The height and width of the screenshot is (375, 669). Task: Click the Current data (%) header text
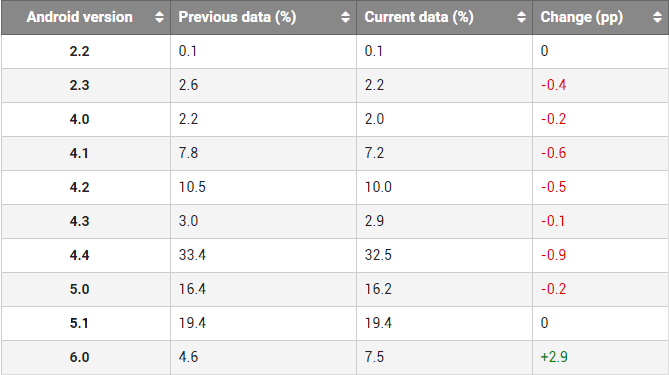pos(419,17)
